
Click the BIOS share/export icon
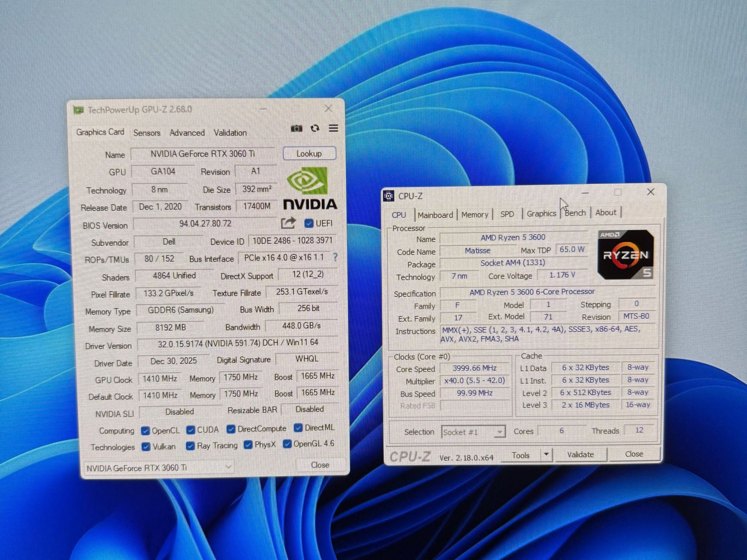pyautogui.click(x=288, y=223)
